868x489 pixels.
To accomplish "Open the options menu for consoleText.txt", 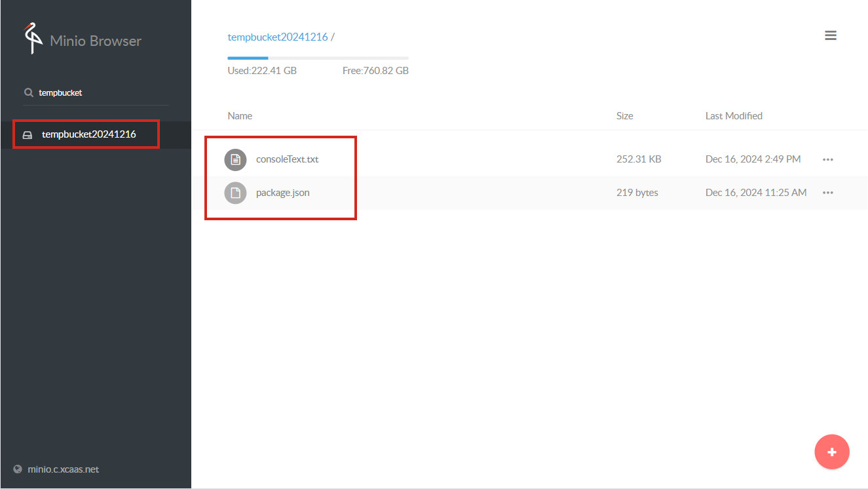I will 828,159.
